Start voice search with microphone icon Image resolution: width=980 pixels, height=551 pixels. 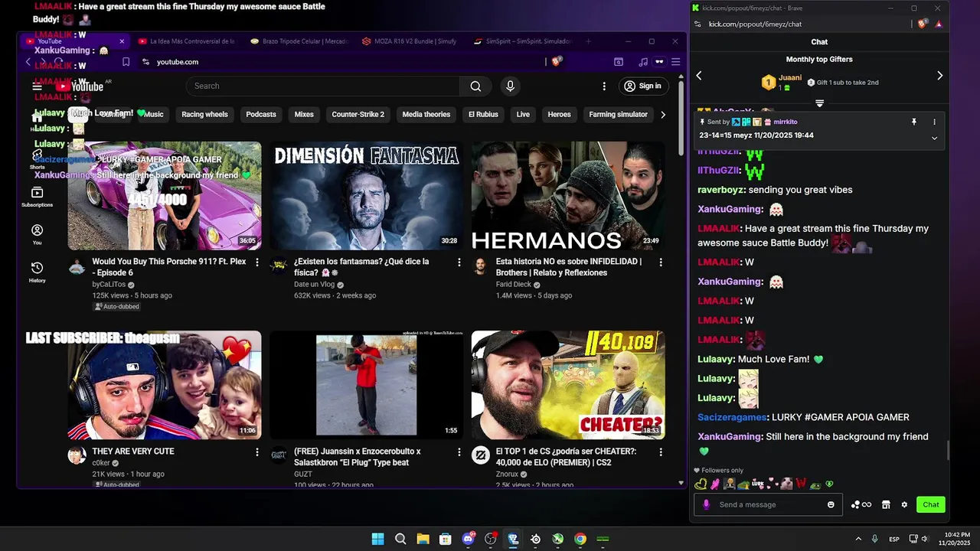510,86
